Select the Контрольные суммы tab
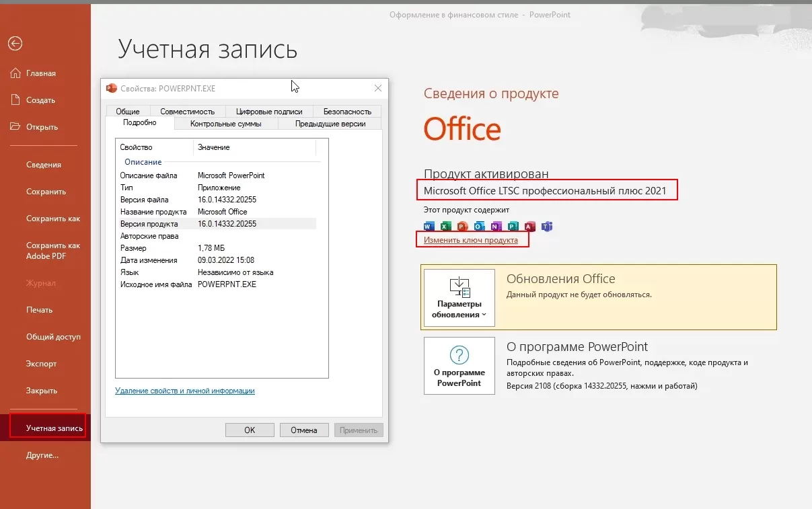 click(225, 124)
